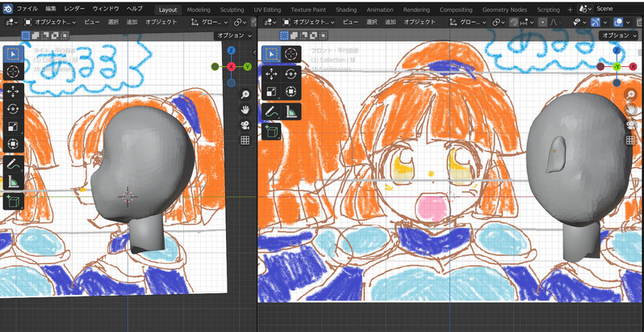
Task: Switch to the Modeling workspace tab
Action: [x=199, y=10]
